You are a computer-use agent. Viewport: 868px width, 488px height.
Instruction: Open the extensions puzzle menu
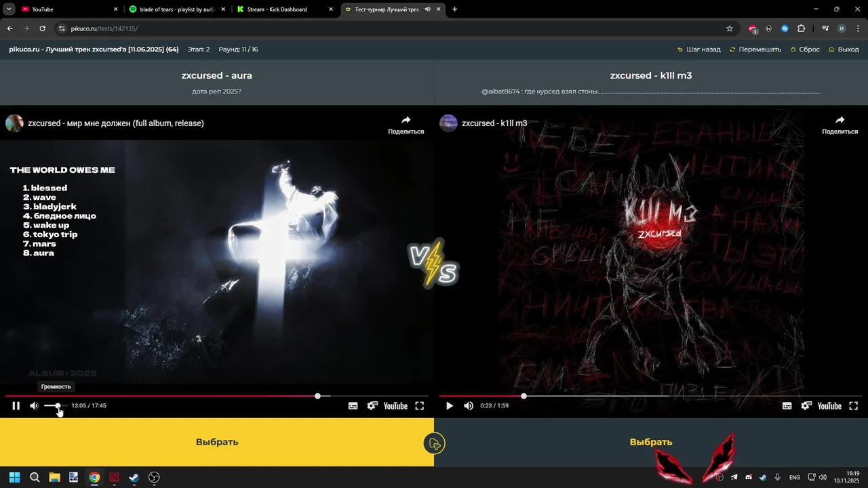801,28
